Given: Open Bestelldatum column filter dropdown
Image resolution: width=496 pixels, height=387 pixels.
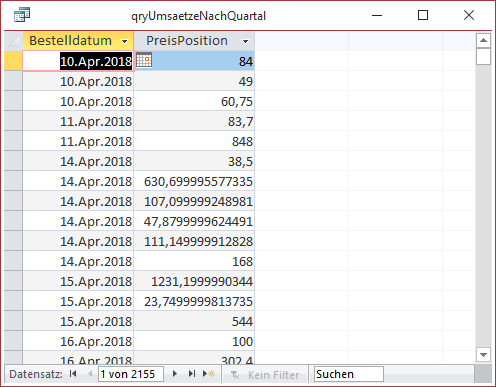Looking at the screenshot, I should pyautogui.click(x=125, y=41).
